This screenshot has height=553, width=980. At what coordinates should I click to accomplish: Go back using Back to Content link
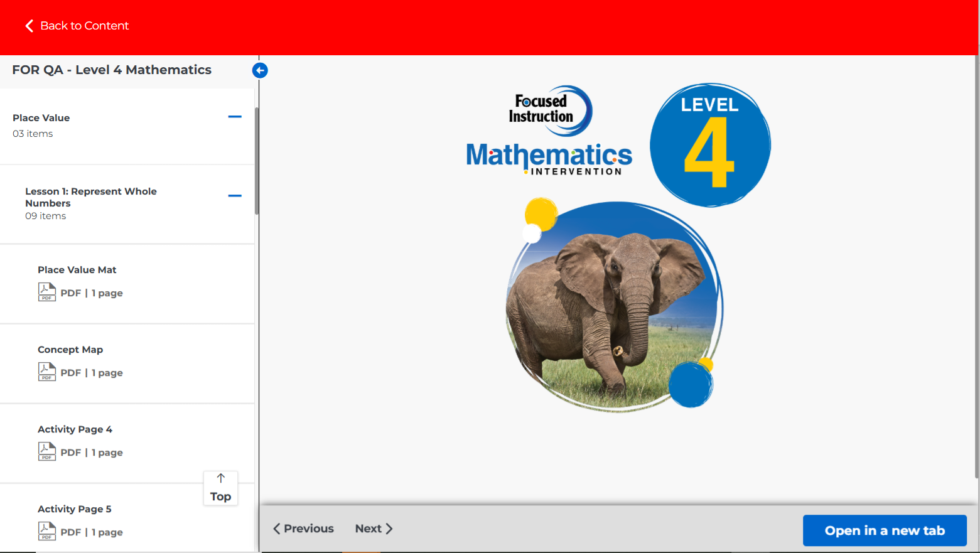click(84, 26)
